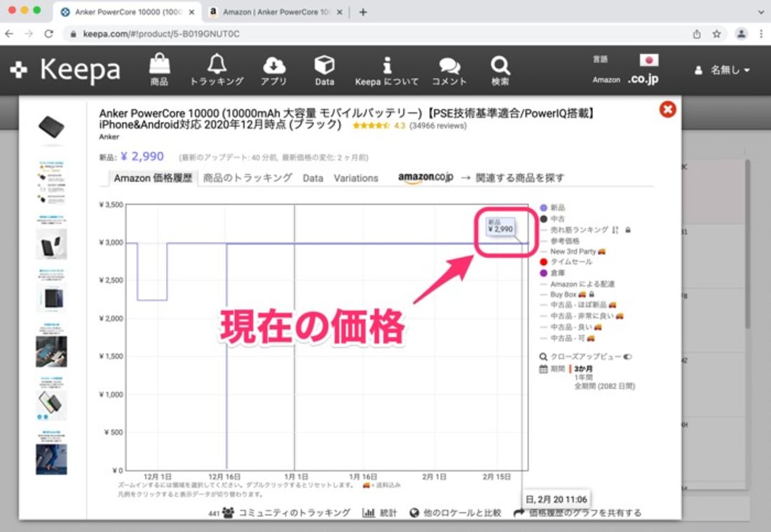Image resolution: width=771 pixels, height=532 pixels.
Task: Select the 1年間 period range
Action: (583, 378)
